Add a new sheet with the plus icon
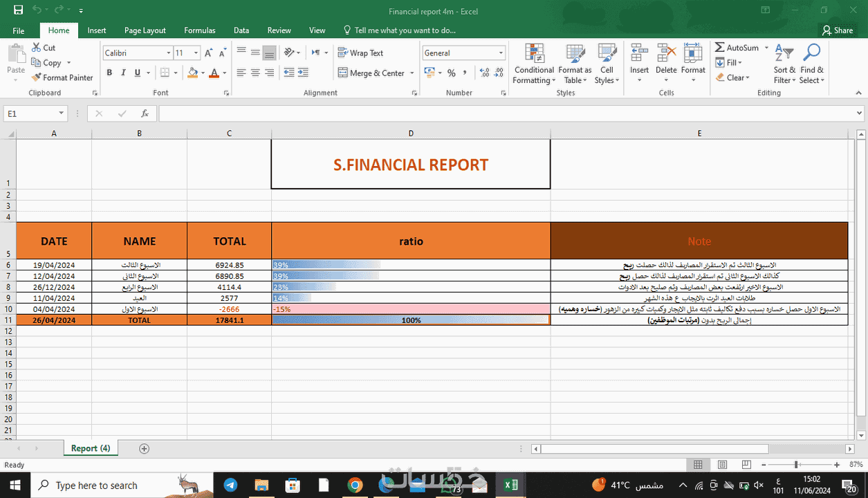This screenshot has height=498, width=868. pyautogui.click(x=144, y=448)
